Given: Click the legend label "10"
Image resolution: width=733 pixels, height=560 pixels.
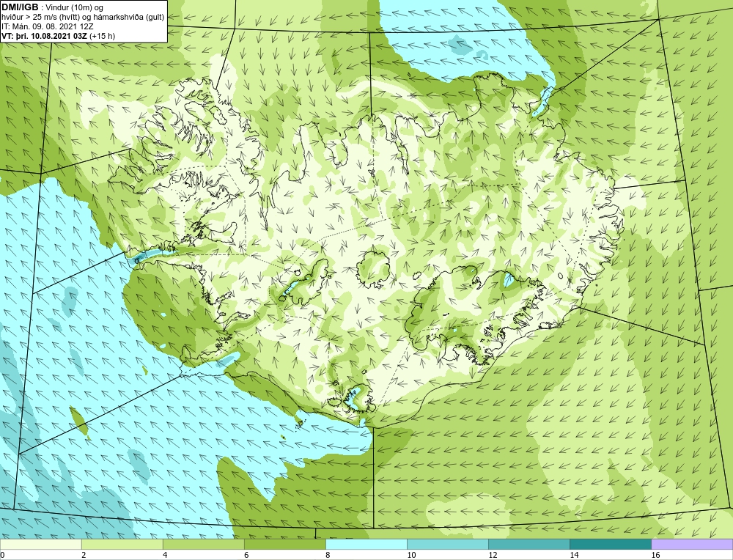Looking at the screenshot, I should pos(411,555).
